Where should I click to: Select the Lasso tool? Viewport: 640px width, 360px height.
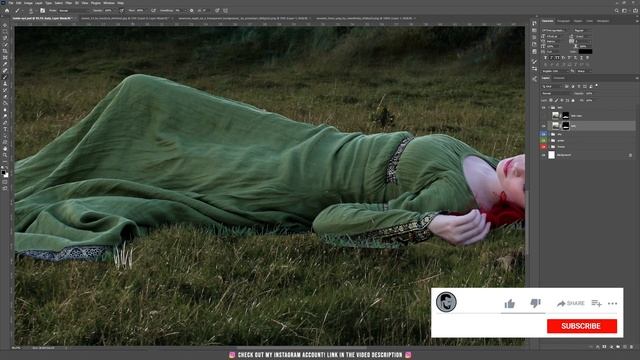pyautogui.click(x=5, y=38)
